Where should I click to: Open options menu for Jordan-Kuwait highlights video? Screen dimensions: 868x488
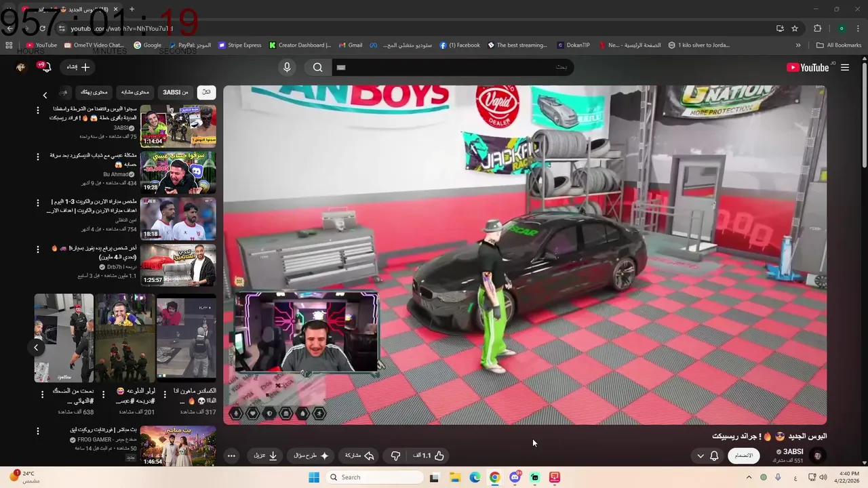click(38, 203)
